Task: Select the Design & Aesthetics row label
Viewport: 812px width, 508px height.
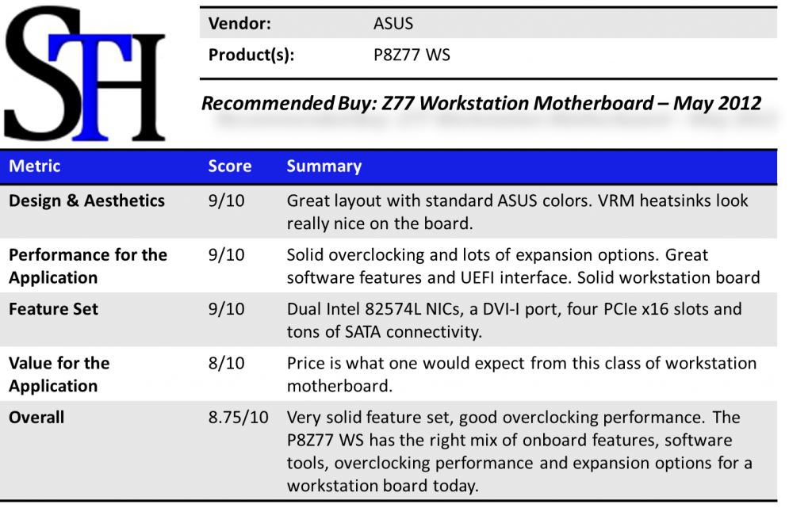Action: tap(86, 201)
